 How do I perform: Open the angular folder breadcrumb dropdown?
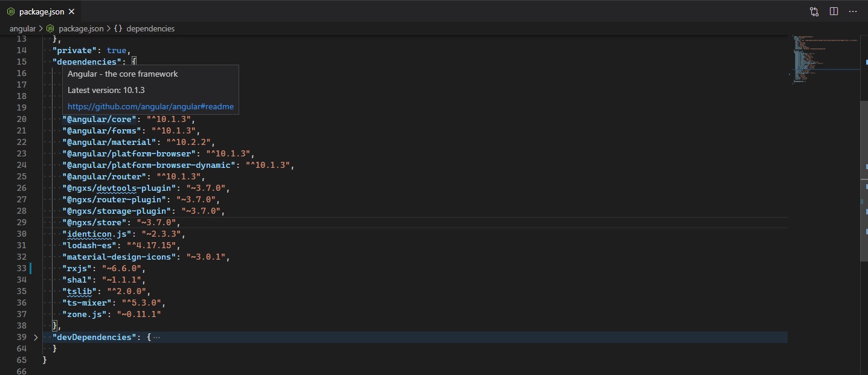[22, 28]
